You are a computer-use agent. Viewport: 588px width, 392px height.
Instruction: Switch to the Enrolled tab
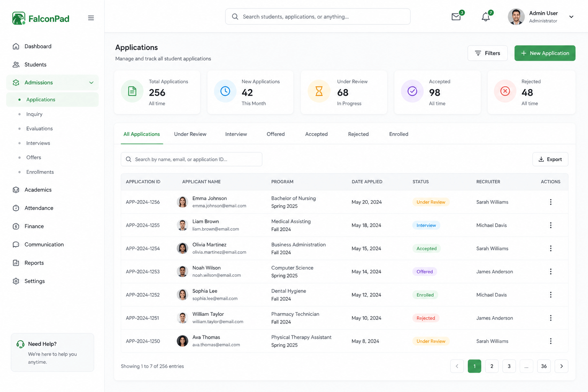pyautogui.click(x=399, y=134)
